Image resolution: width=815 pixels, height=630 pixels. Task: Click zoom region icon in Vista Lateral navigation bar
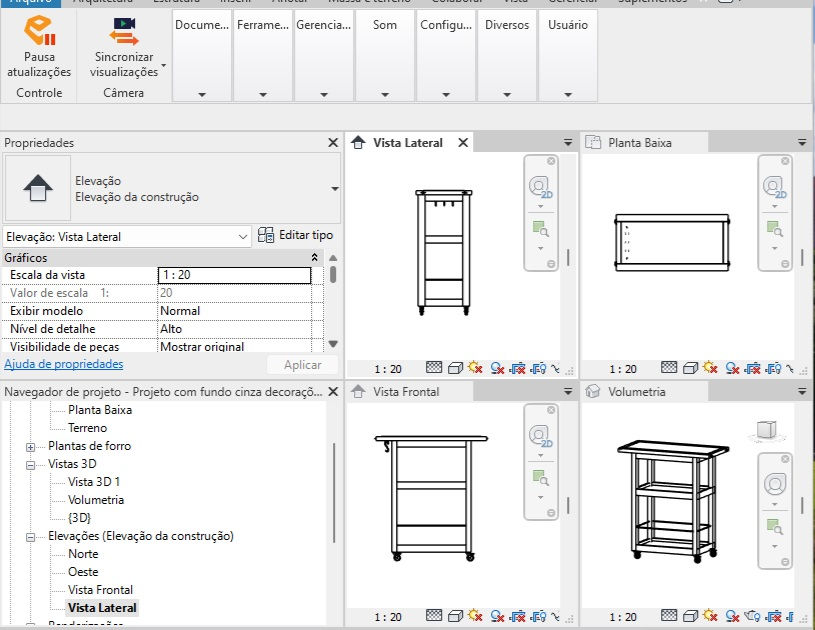click(541, 228)
